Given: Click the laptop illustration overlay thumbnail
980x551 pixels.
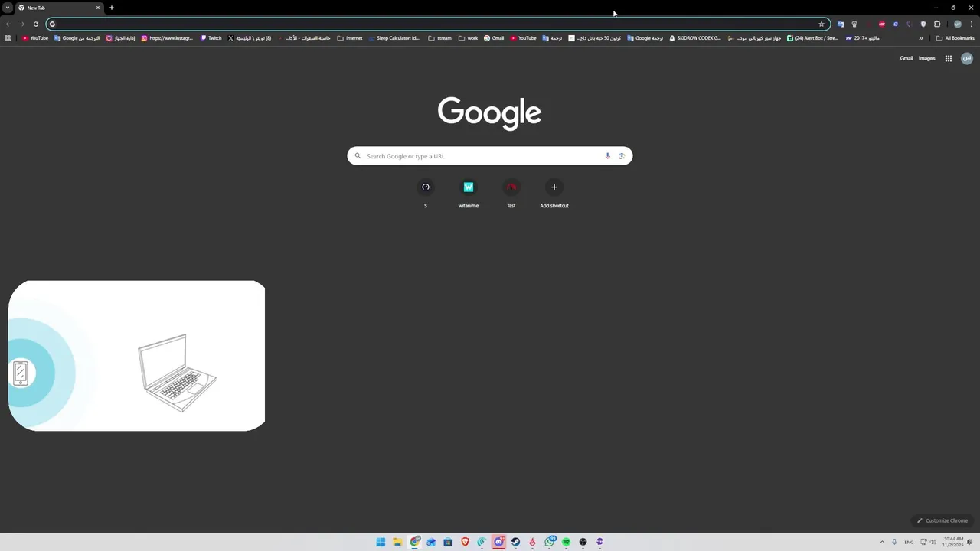Looking at the screenshot, I should coord(137,355).
